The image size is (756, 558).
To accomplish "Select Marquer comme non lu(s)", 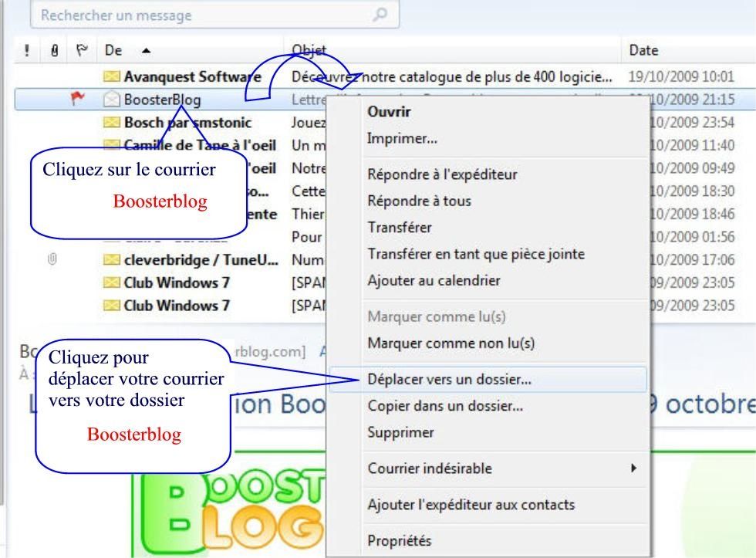I will [x=451, y=343].
